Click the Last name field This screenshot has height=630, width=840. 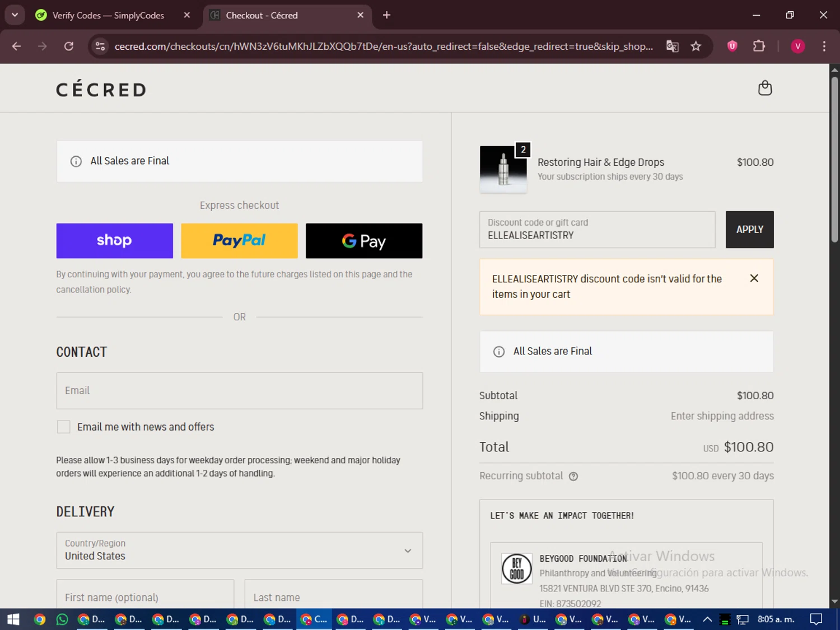(334, 594)
